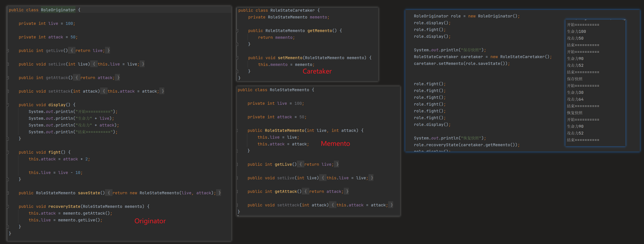
Task: Click 'RoleOriginator role = new RoleOriginator();' line
Action: point(467,16)
